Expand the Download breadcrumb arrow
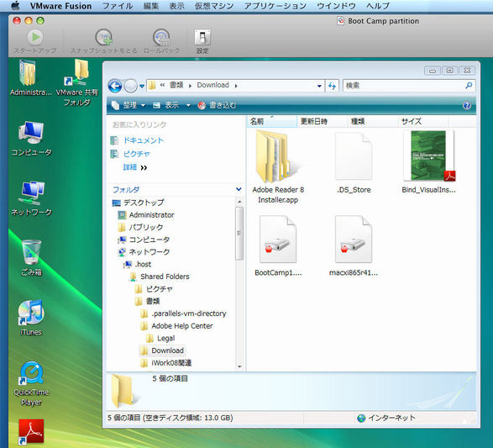The image size is (493, 448). click(x=236, y=86)
